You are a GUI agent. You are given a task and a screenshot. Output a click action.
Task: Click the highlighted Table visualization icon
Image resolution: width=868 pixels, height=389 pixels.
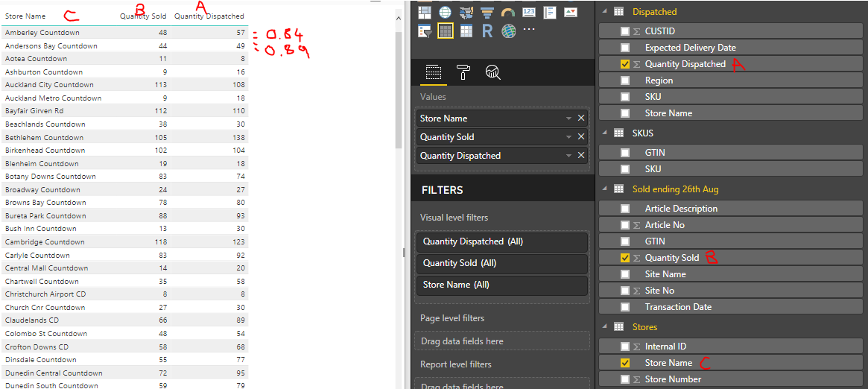click(x=445, y=31)
